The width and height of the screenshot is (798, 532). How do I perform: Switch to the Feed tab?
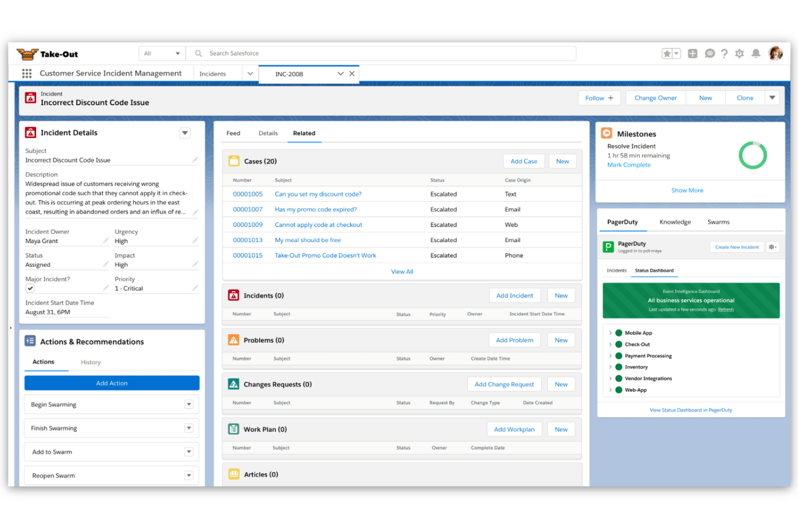(x=233, y=133)
